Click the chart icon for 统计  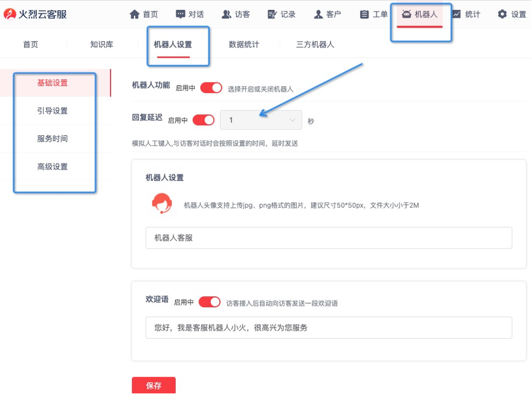pyautogui.click(x=456, y=14)
